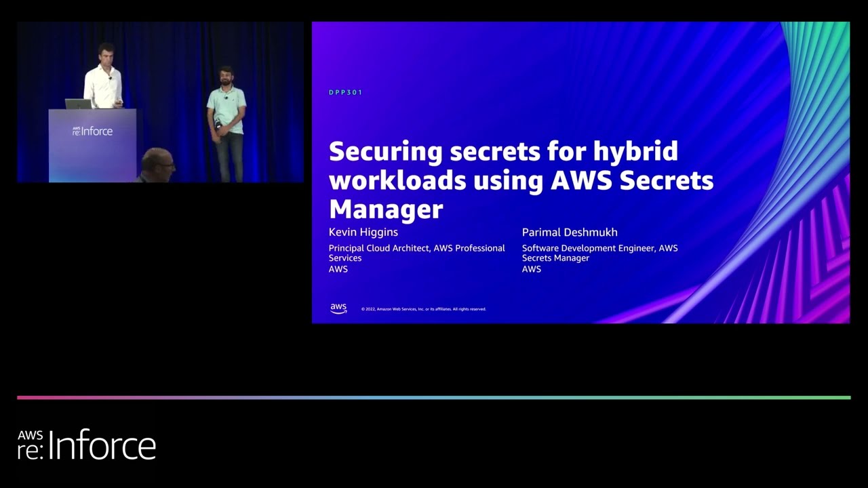Select the "Kevin Higgins" name text
The image size is (868, 488).
363,232
